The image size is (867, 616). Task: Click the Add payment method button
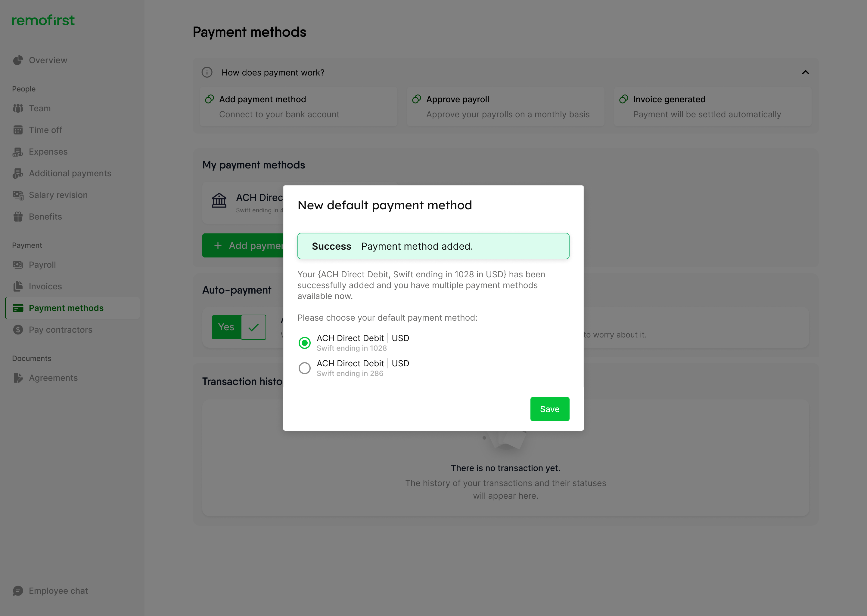243,245
